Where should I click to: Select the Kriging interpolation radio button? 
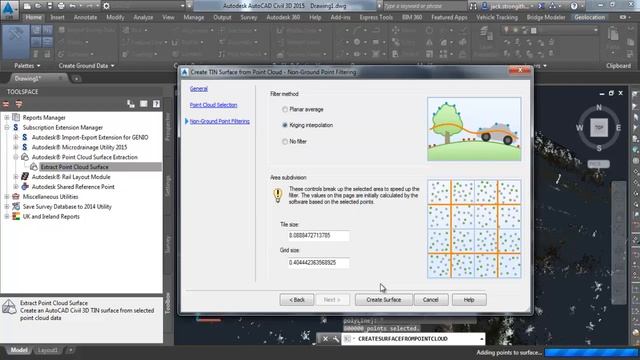click(x=285, y=125)
